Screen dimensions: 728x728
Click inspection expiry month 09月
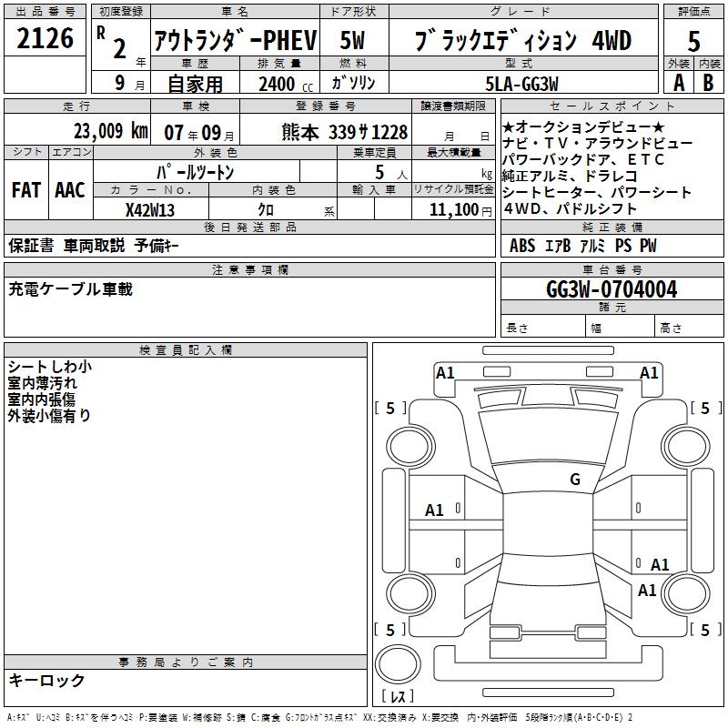point(217,133)
